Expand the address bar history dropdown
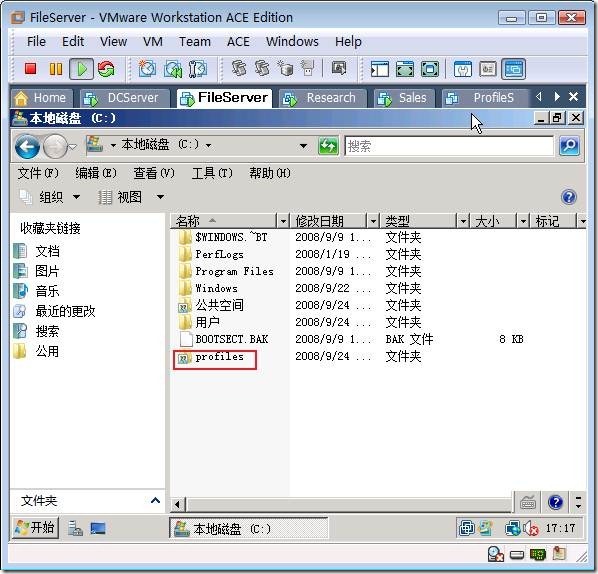Viewport: 598px width, 574px height. click(x=303, y=146)
